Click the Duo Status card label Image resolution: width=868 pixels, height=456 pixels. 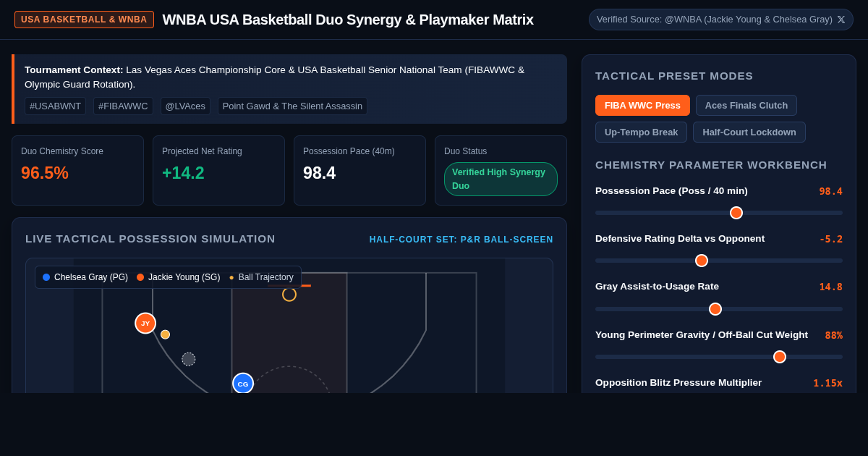465,151
